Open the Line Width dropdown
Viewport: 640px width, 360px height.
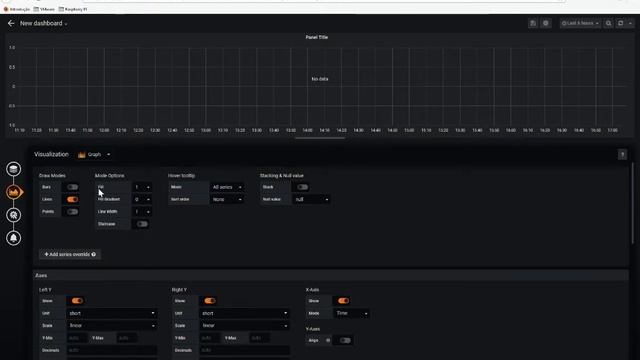coord(142,211)
